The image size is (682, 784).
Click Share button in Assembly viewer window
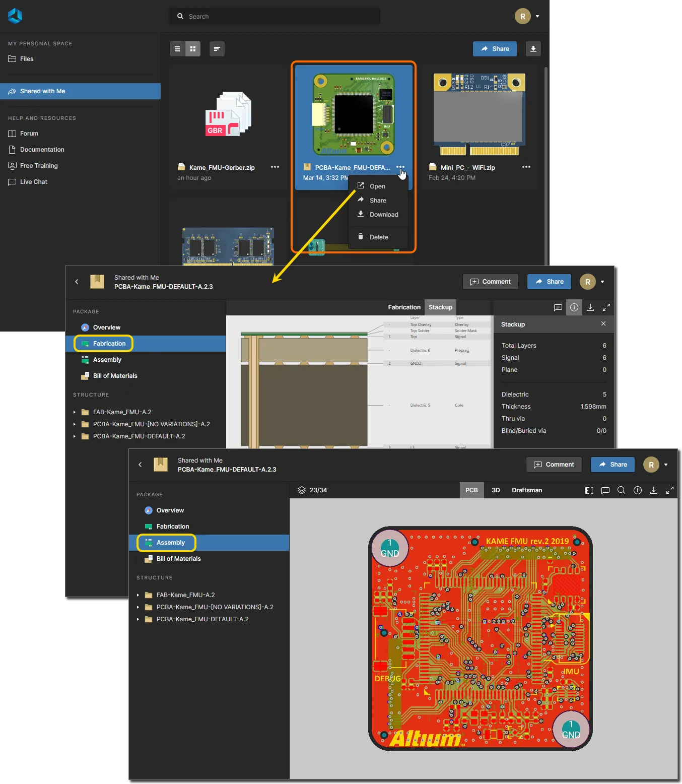pos(612,465)
